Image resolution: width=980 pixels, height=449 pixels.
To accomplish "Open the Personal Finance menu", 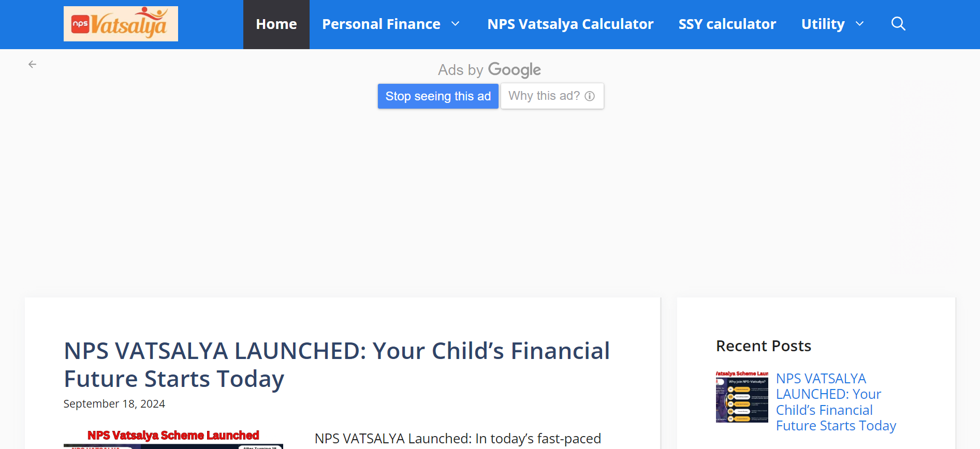I will point(382,23).
